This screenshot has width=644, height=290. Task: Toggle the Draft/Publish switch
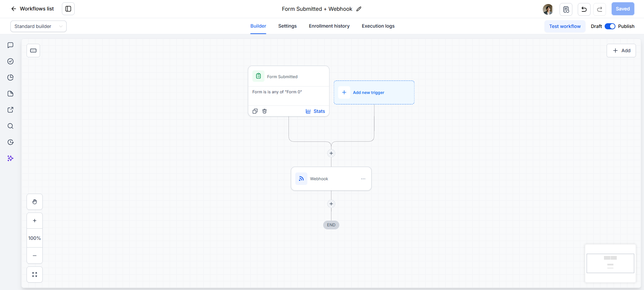[610, 26]
